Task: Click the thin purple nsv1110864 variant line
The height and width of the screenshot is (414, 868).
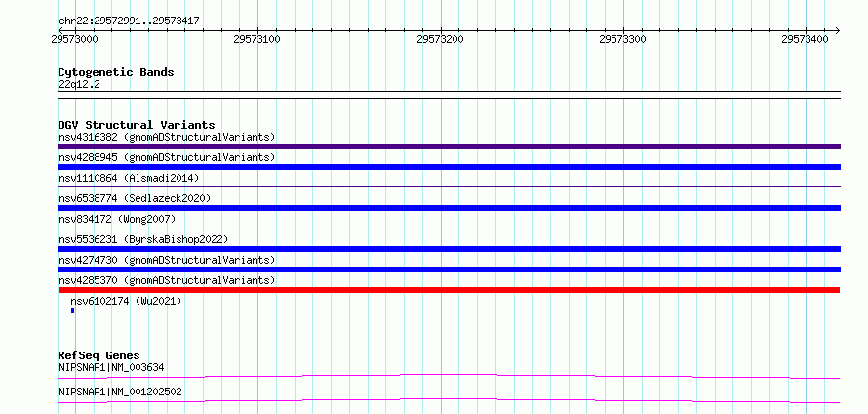Action: 449,187
